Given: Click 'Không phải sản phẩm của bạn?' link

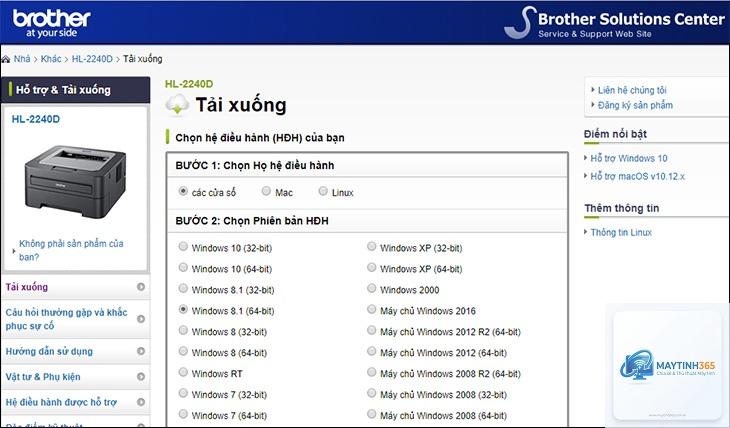Looking at the screenshot, I should point(71,250).
